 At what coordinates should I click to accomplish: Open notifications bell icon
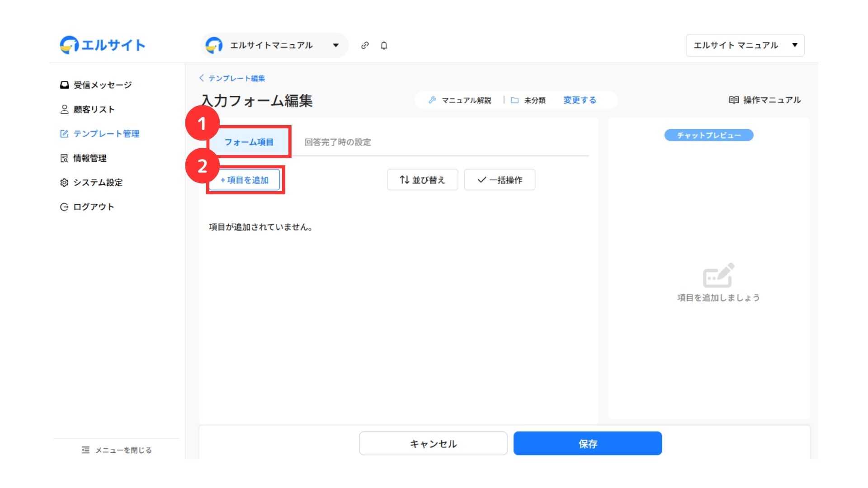coord(384,45)
